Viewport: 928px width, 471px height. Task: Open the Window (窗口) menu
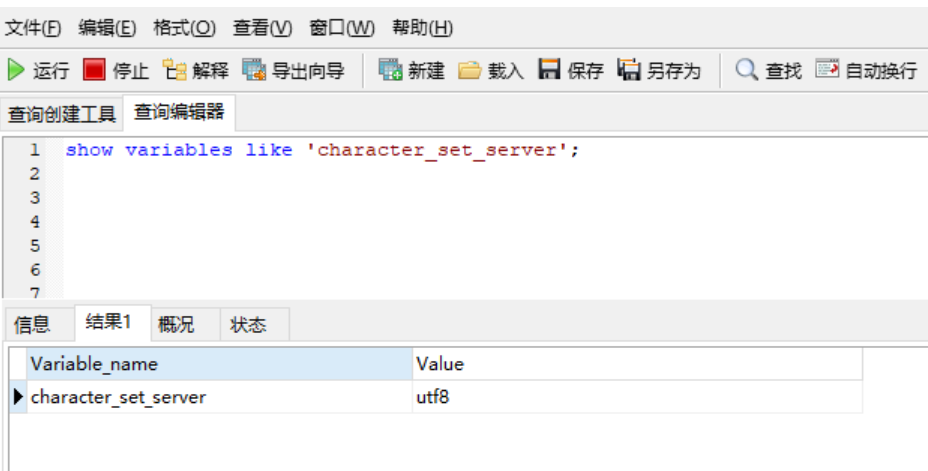(342, 27)
